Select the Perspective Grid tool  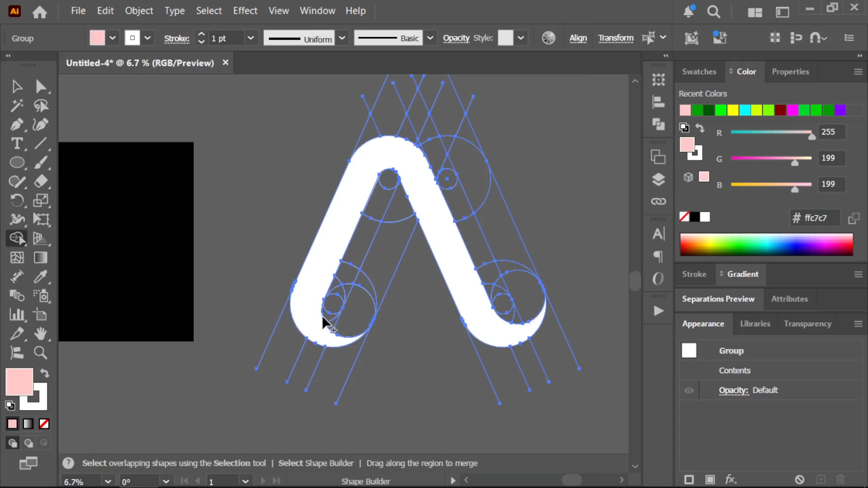click(x=41, y=239)
